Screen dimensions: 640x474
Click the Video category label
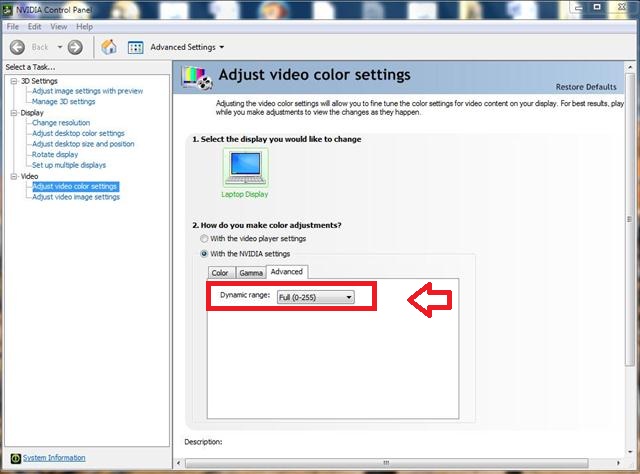coord(29,176)
